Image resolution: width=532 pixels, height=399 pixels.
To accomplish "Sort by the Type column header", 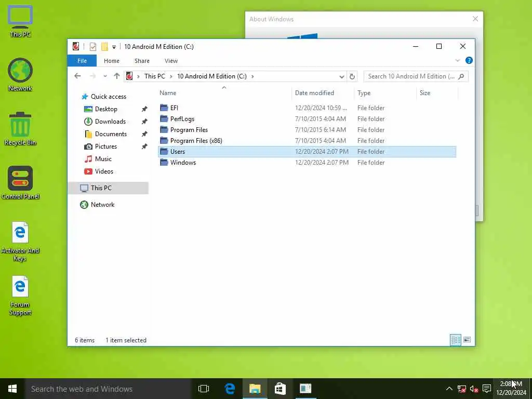I will point(385,93).
